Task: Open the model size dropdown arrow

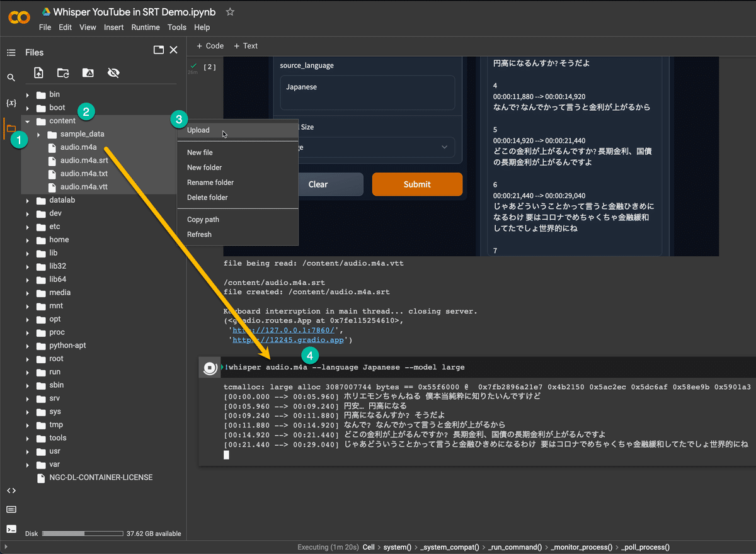Action: point(444,147)
